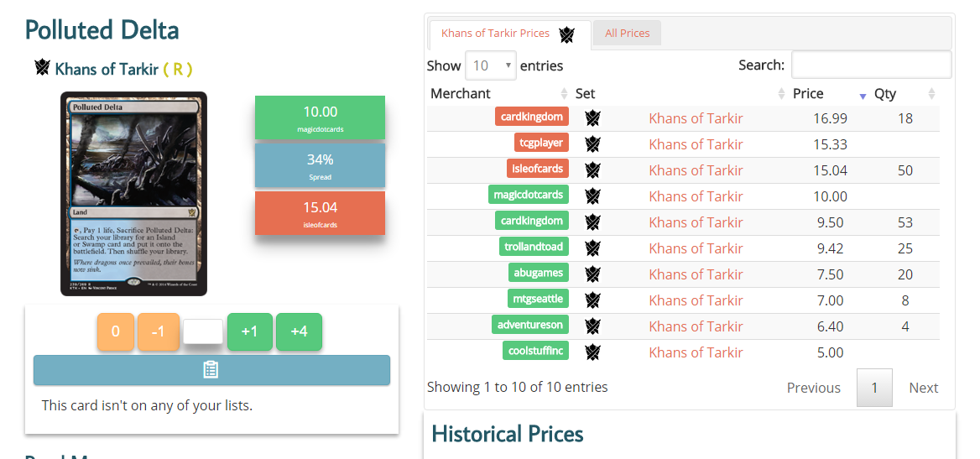This screenshot has height=459, width=980.
Task: Open the Show entries dropdown
Action: [491, 65]
